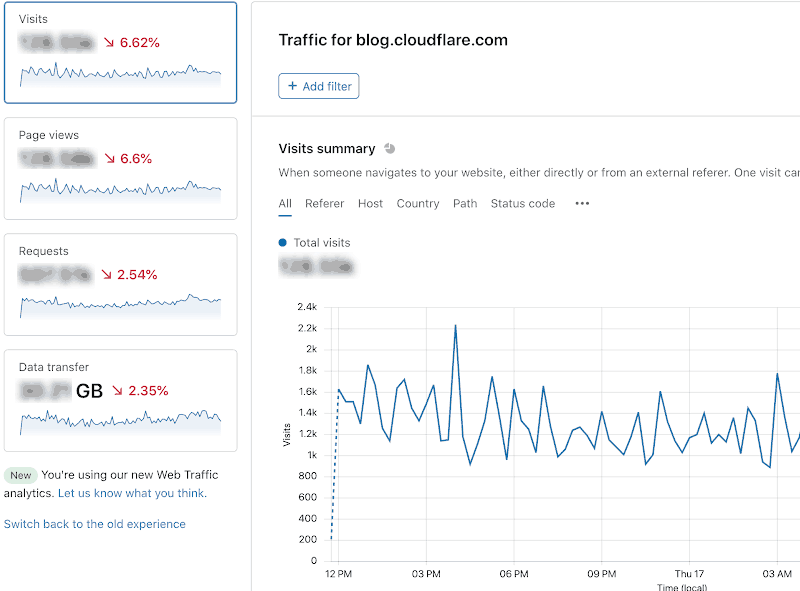Click the plus icon in the Add filter button
The height and width of the screenshot is (591, 800).
click(x=291, y=86)
